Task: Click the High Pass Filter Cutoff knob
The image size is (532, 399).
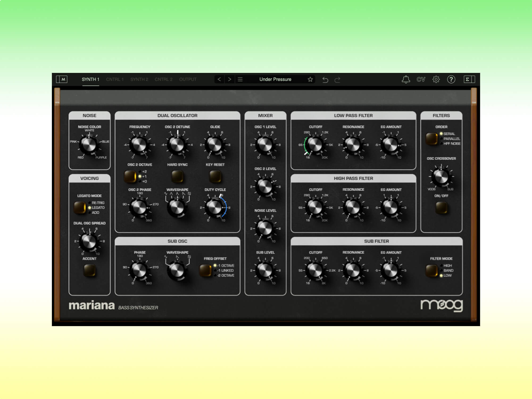Action: point(315,207)
